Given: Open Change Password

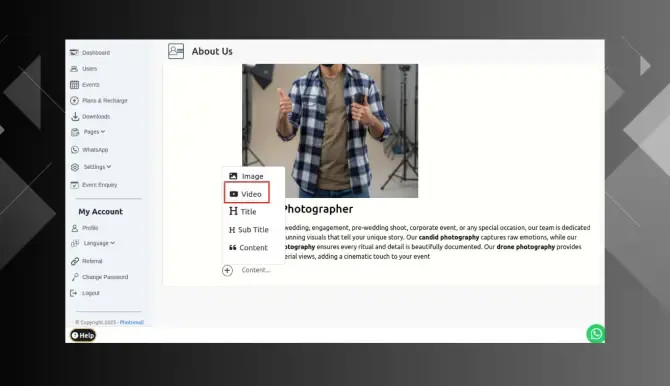Looking at the screenshot, I should click(105, 277).
